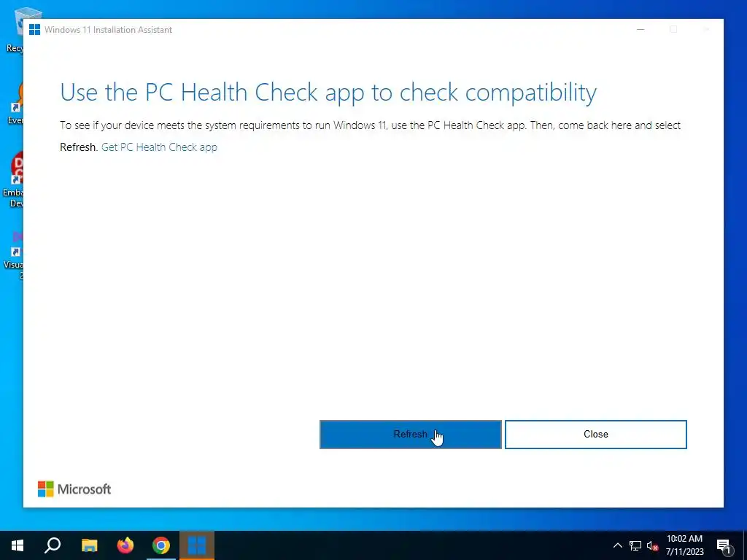Click the heading about PC Health Check compatibility
747x560 pixels.
(x=328, y=93)
